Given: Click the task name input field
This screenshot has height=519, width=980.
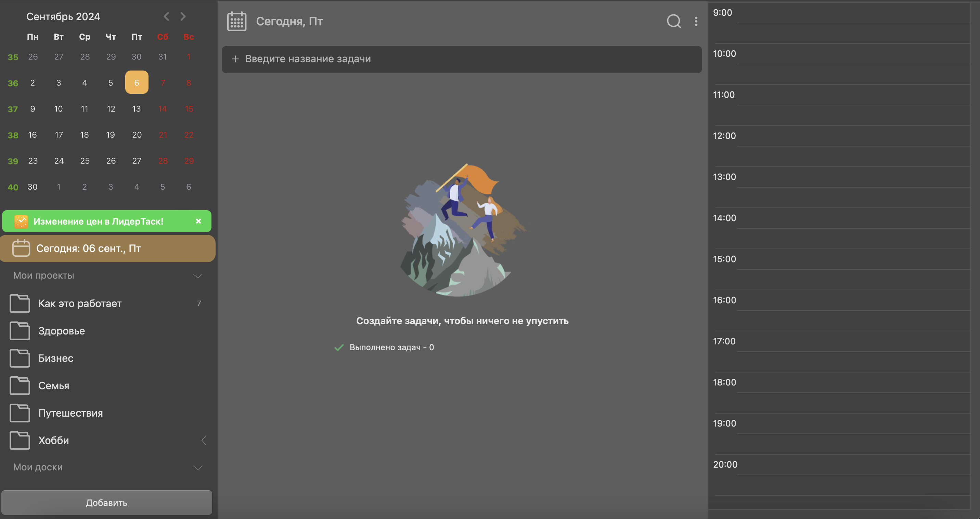Looking at the screenshot, I should pos(462,59).
